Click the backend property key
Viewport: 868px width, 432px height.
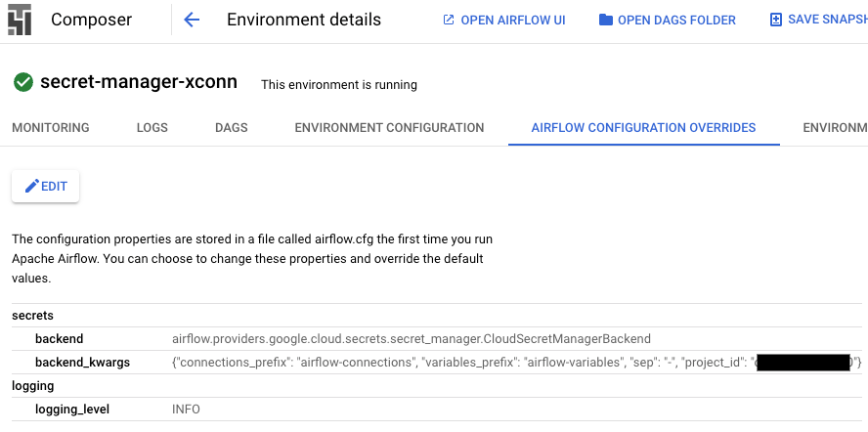(60, 338)
